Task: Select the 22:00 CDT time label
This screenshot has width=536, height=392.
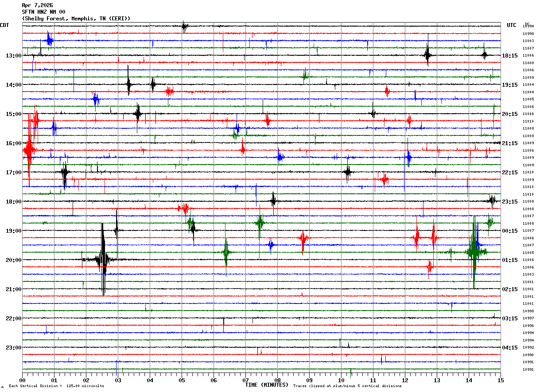Action: coord(13,318)
